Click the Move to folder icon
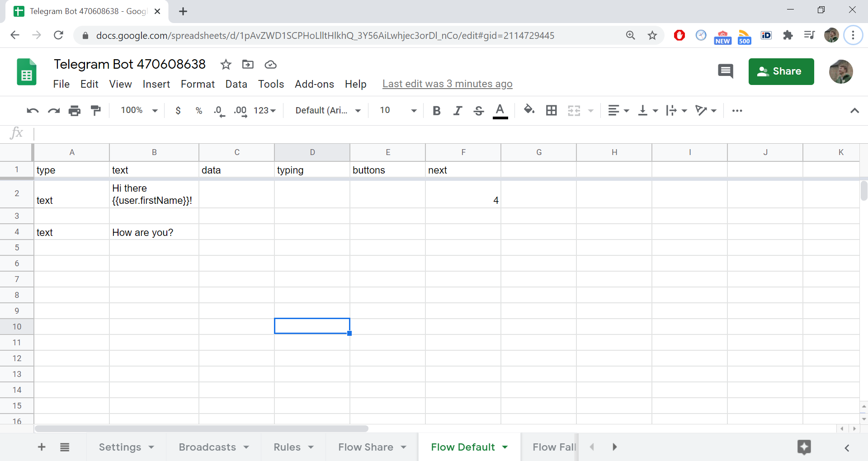 [248, 65]
